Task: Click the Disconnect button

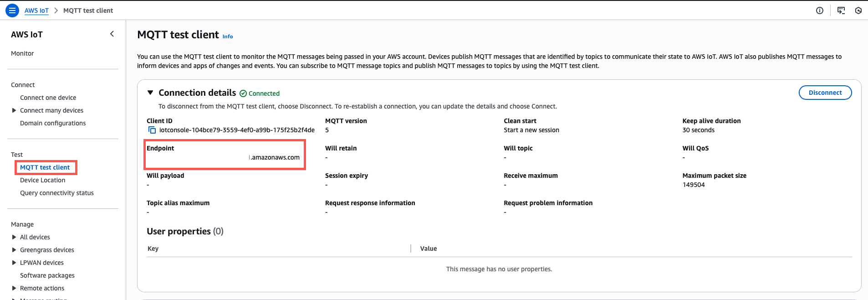Action: (x=825, y=93)
